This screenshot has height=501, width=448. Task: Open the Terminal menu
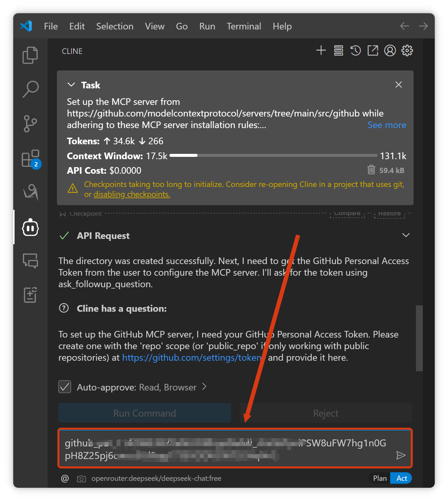point(244,26)
